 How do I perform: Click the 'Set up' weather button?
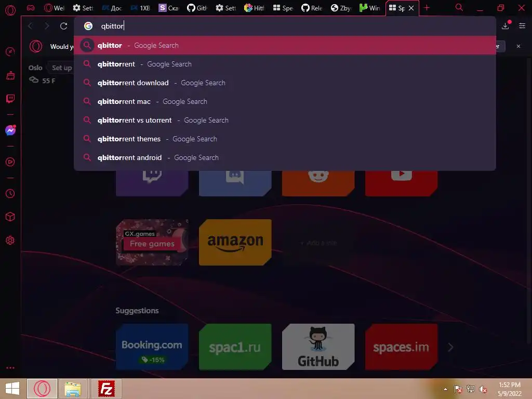tap(61, 68)
